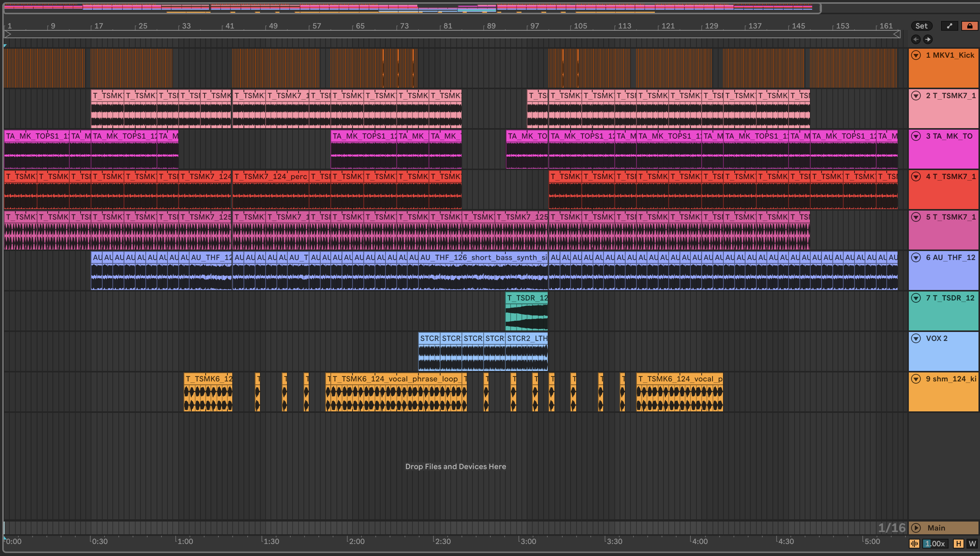
Task: Toggle the automation mode icon
Action: point(949,26)
